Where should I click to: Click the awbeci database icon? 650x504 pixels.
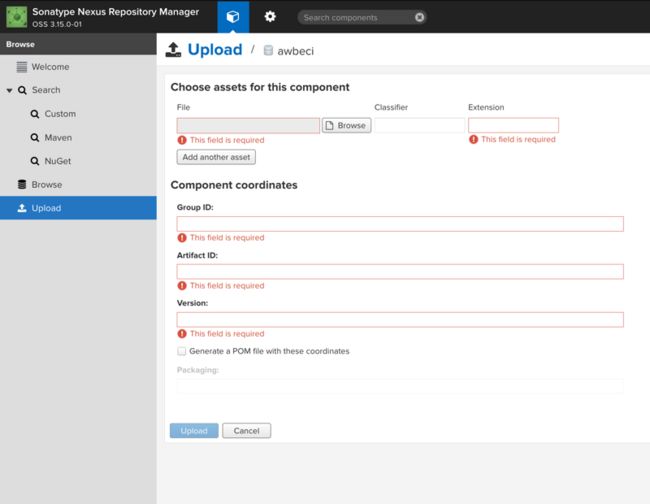click(268, 51)
